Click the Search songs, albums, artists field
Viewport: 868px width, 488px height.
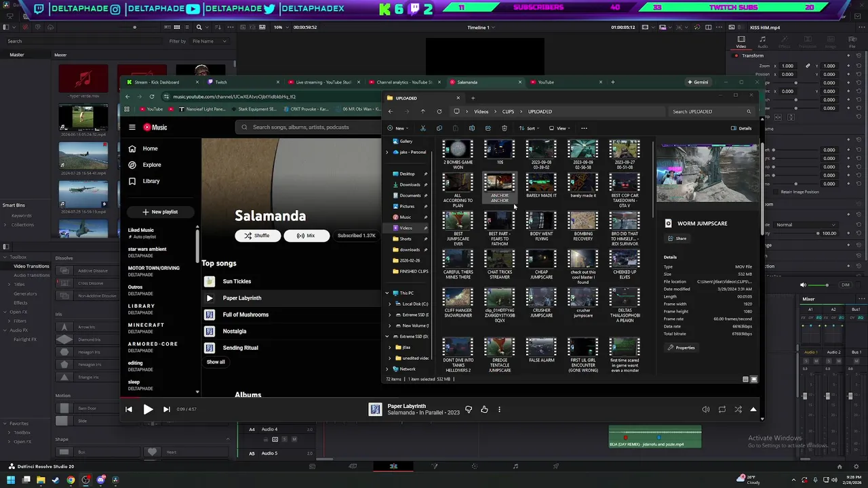coord(309,127)
